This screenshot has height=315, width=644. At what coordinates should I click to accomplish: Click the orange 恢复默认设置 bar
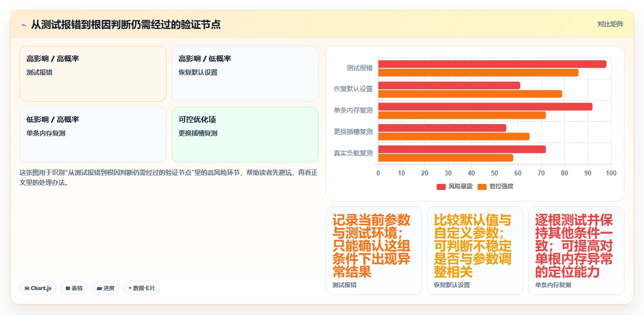[x=470, y=94]
